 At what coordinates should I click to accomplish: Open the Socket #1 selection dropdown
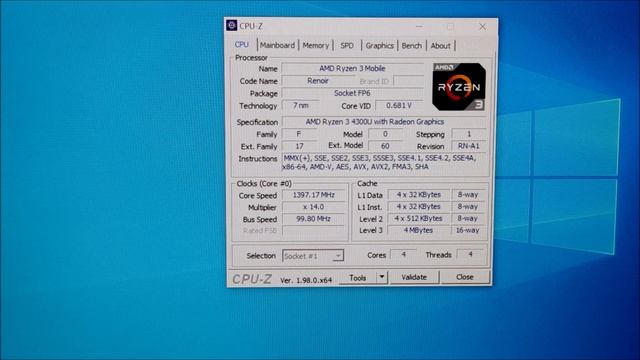click(x=313, y=256)
